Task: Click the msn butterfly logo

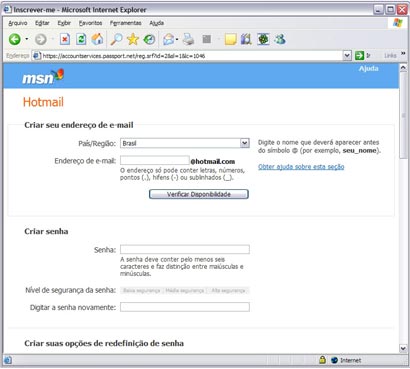Action: [43, 76]
